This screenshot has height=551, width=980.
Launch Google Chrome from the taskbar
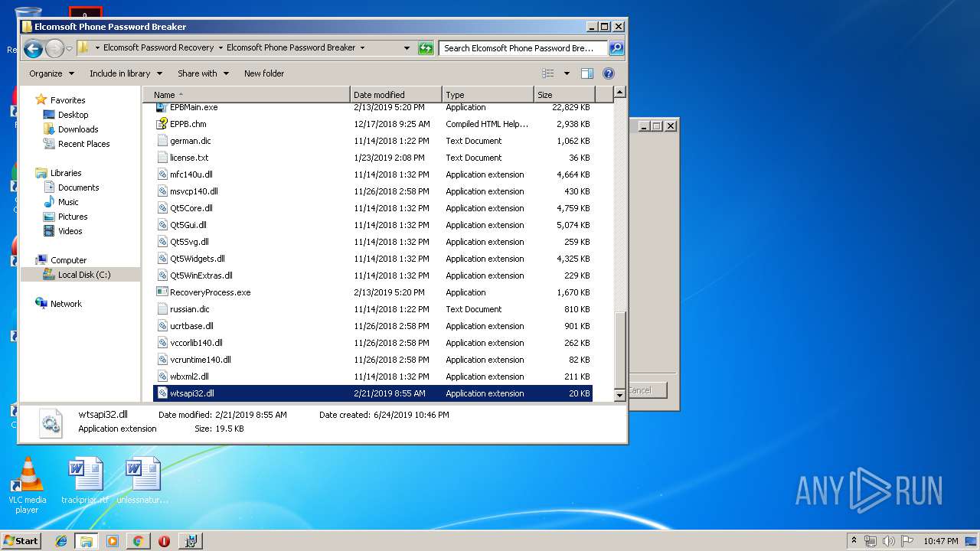tap(138, 541)
